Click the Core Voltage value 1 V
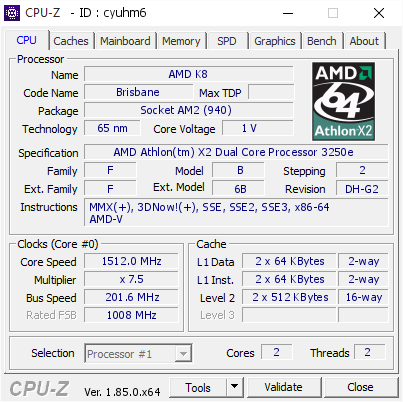The width and height of the screenshot is (403, 402). 258,128
